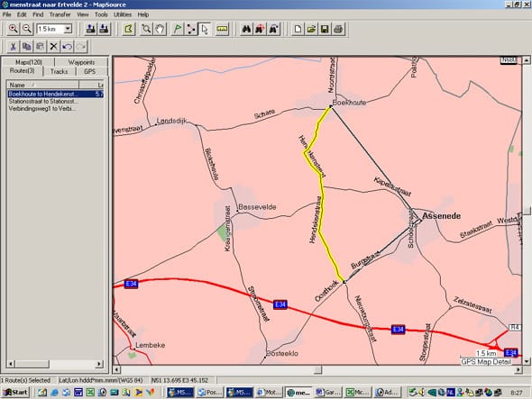This screenshot has height=399, width=532.
Task: Open the 1.5 km zoom scale dropdown
Action: pos(68,29)
